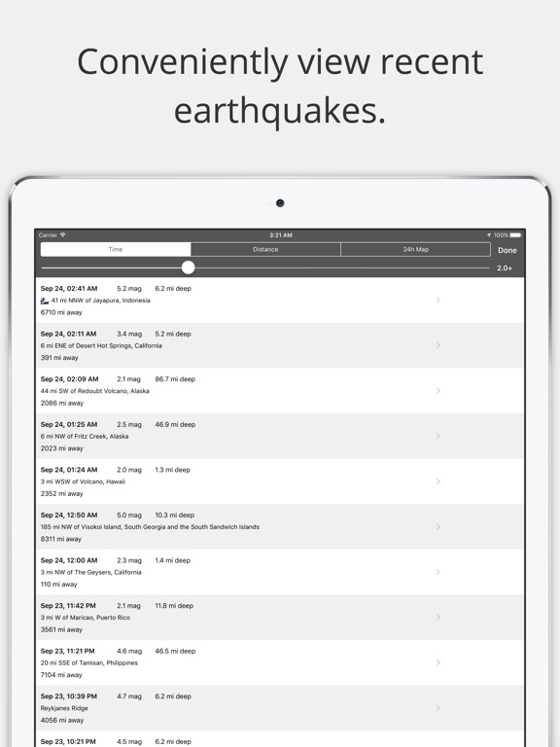Open details chevron for Redoubt Volcano quake
Screen dimensions: 560x747
coord(438,391)
